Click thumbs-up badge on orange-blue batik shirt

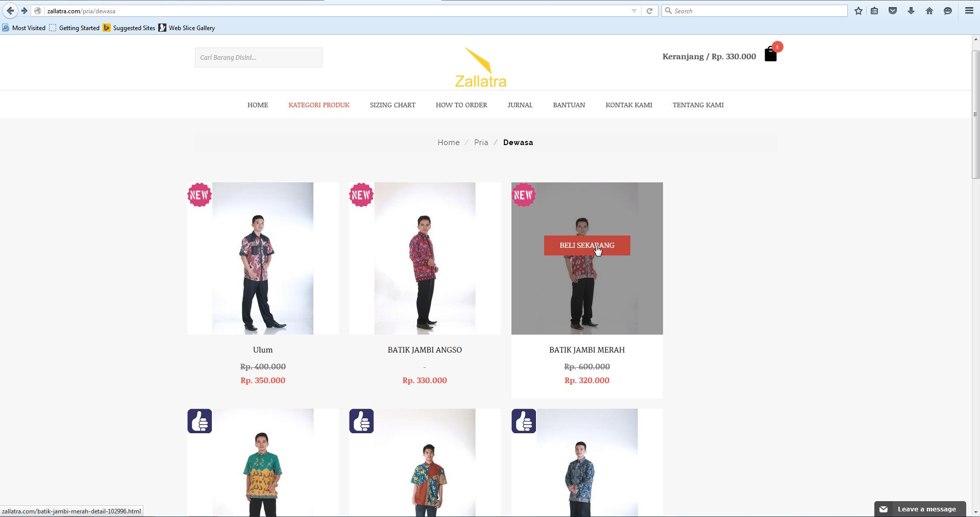click(361, 421)
